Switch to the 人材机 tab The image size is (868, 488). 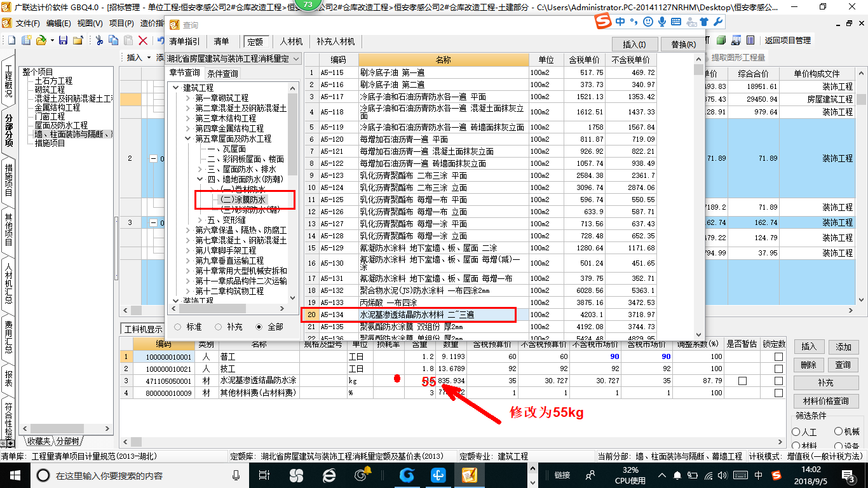coord(292,42)
